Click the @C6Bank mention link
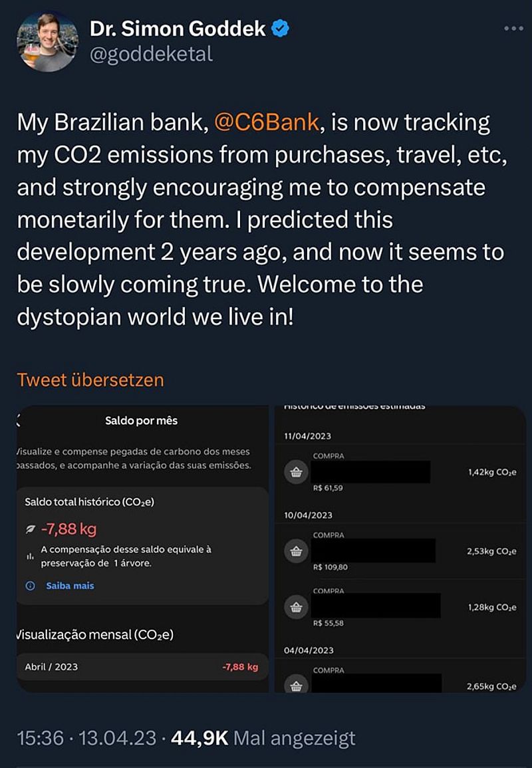This screenshot has width=532, height=768. (x=268, y=122)
